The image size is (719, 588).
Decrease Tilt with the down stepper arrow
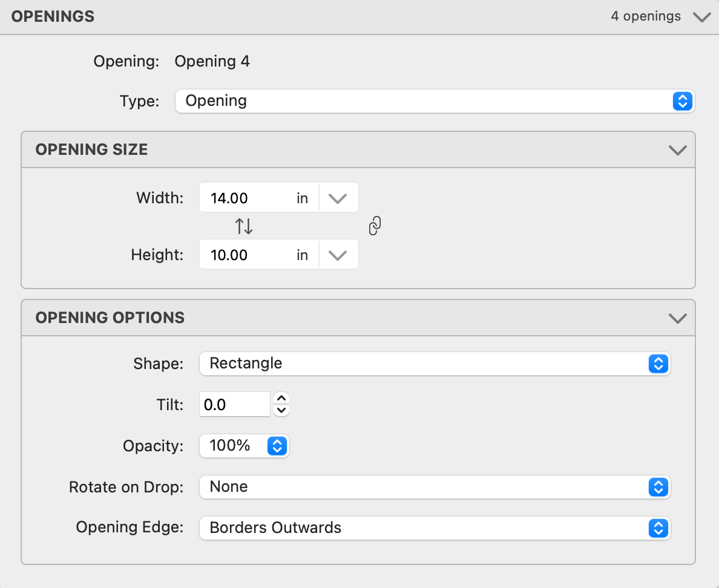(x=281, y=411)
